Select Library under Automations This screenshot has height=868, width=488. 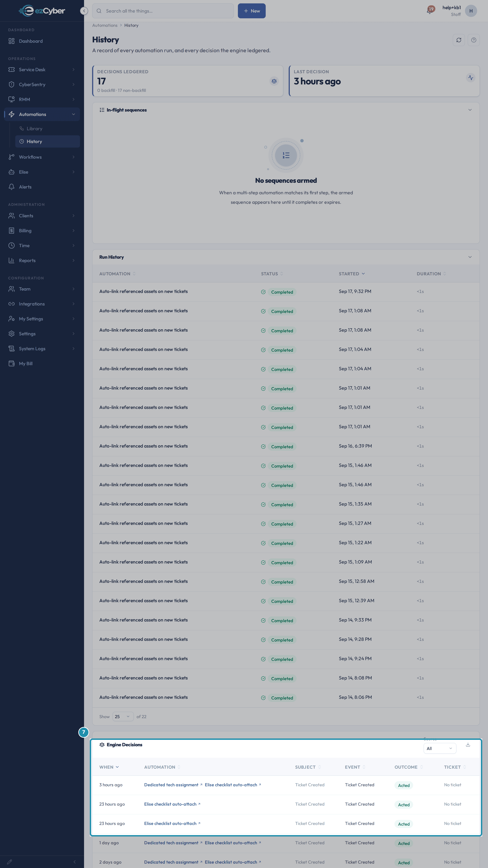47,129
